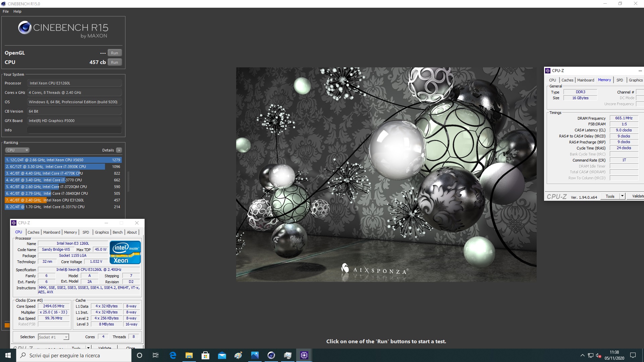Open the File menu
The width and height of the screenshot is (644, 362).
6,11
